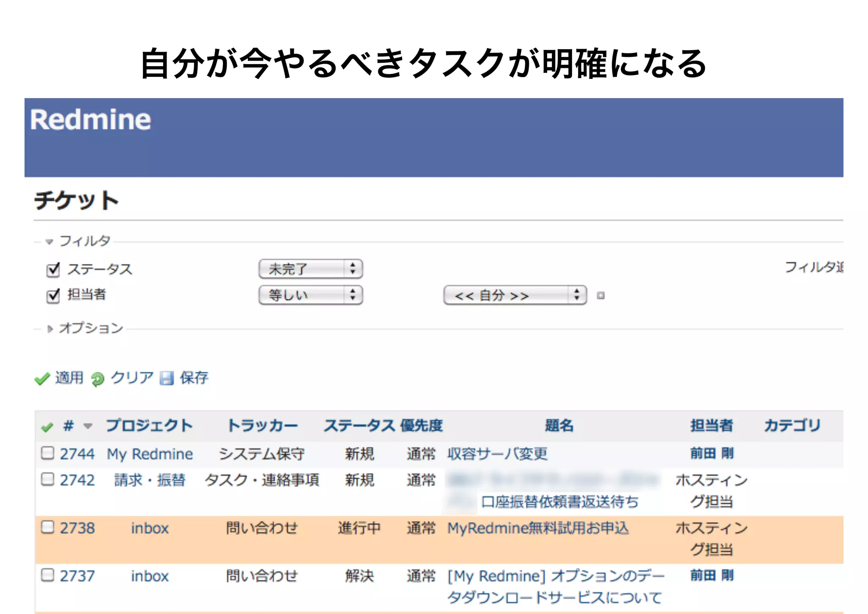Click assignee 前田 剛 in row 2744
The image size is (868, 614).
[712, 453]
